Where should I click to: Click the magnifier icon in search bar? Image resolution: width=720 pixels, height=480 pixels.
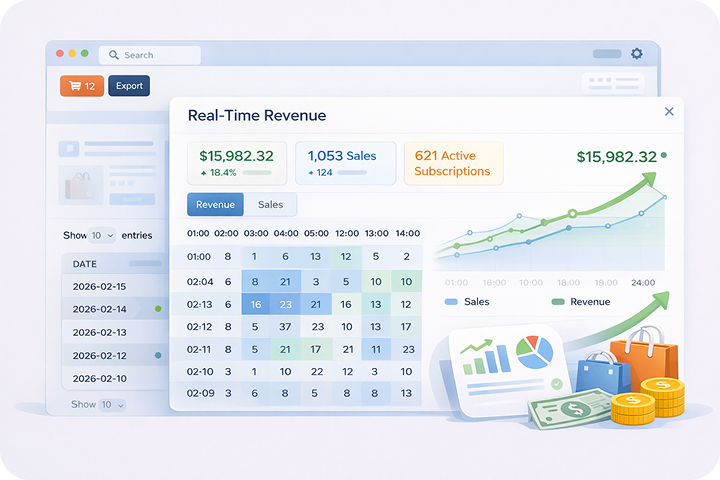[113, 55]
